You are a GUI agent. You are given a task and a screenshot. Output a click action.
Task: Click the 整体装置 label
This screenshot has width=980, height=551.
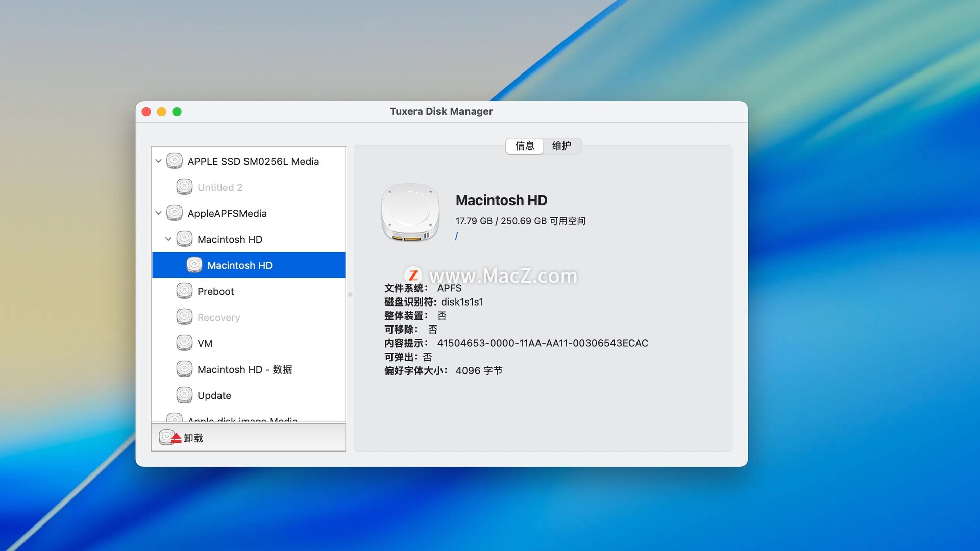click(x=406, y=316)
